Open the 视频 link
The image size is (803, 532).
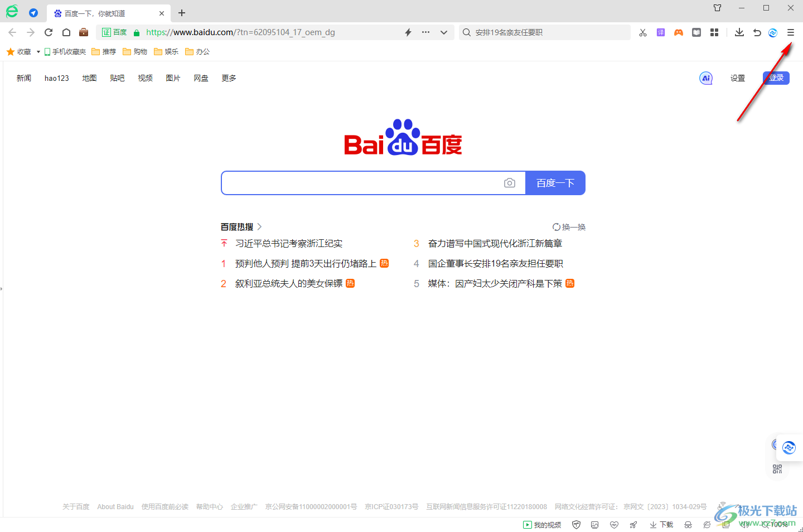click(145, 78)
